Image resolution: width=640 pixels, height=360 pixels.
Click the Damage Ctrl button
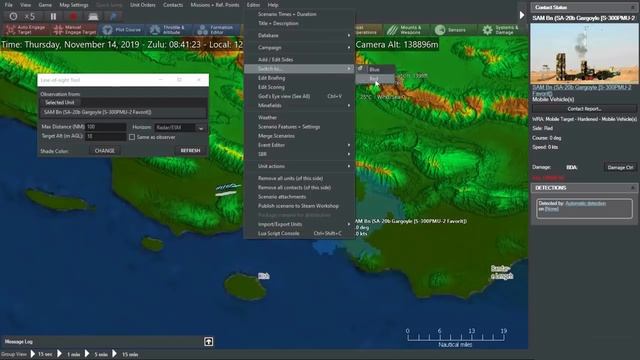[x=620, y=167]
